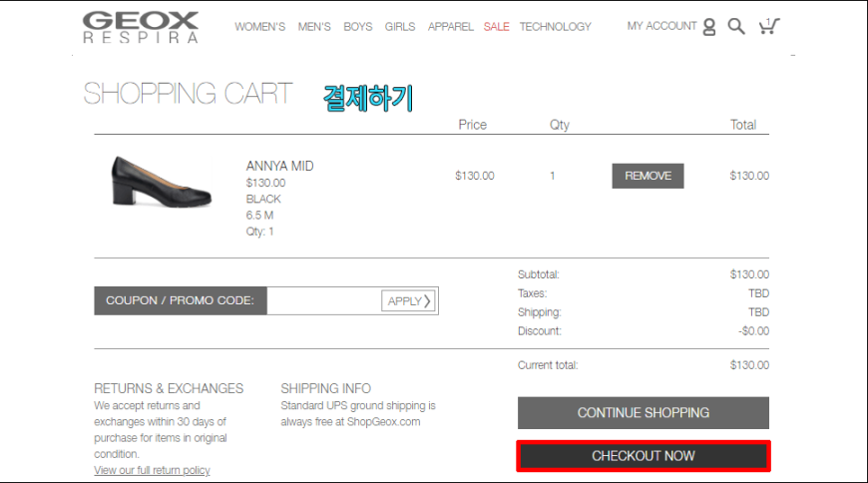Click the 6.5 M size text

pos(259,215)
